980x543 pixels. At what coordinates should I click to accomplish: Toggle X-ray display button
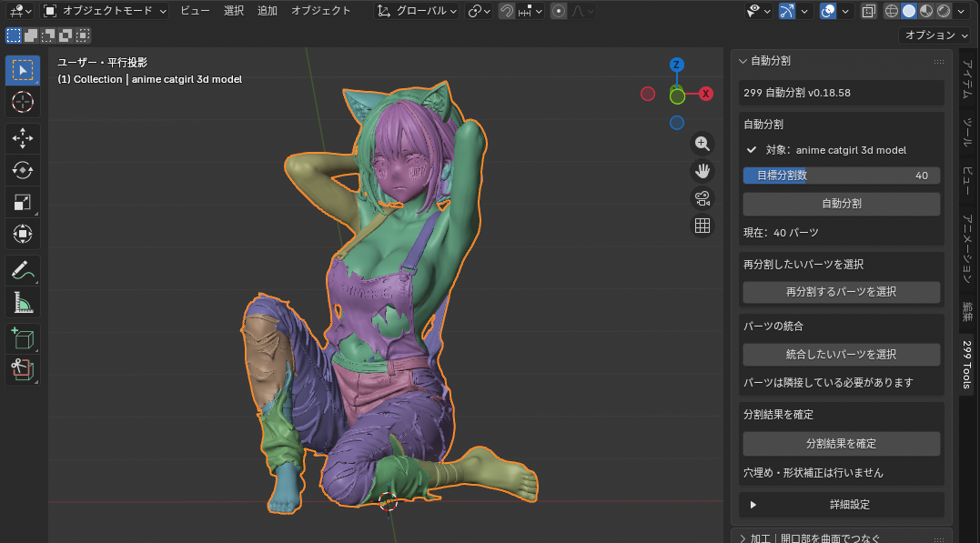click(868, 11)
